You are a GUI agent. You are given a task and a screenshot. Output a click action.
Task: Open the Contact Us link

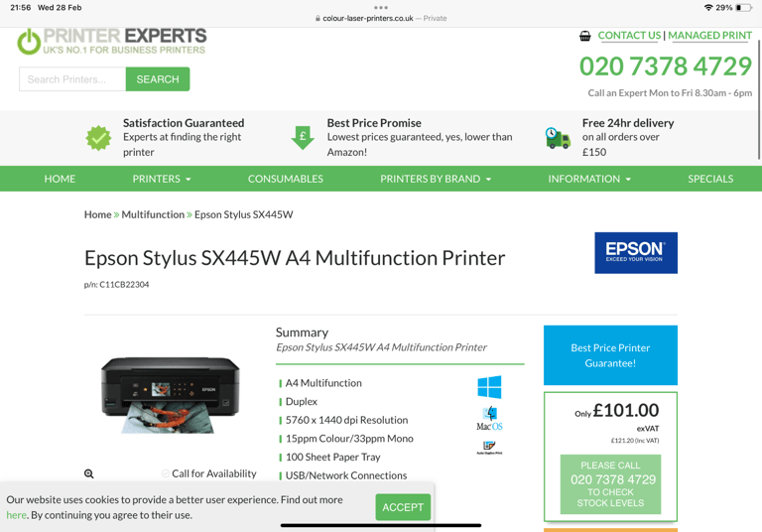click(629, 36)
